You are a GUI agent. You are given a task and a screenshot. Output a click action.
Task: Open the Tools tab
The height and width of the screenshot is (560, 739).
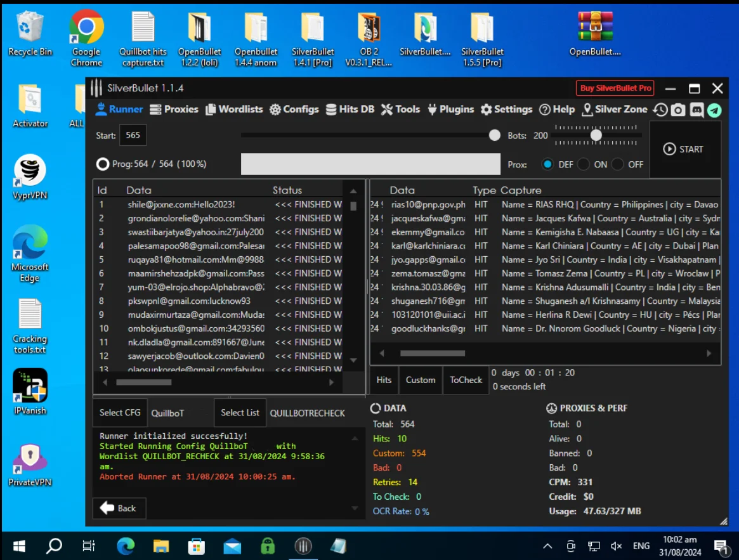[400, 109]
